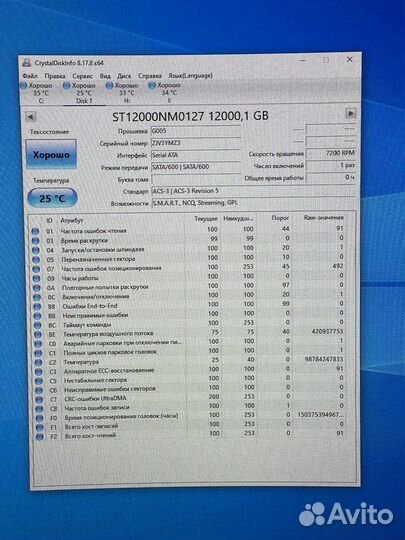
Task: Click status icon of attribute 0A
Action: tap(37, 288)
